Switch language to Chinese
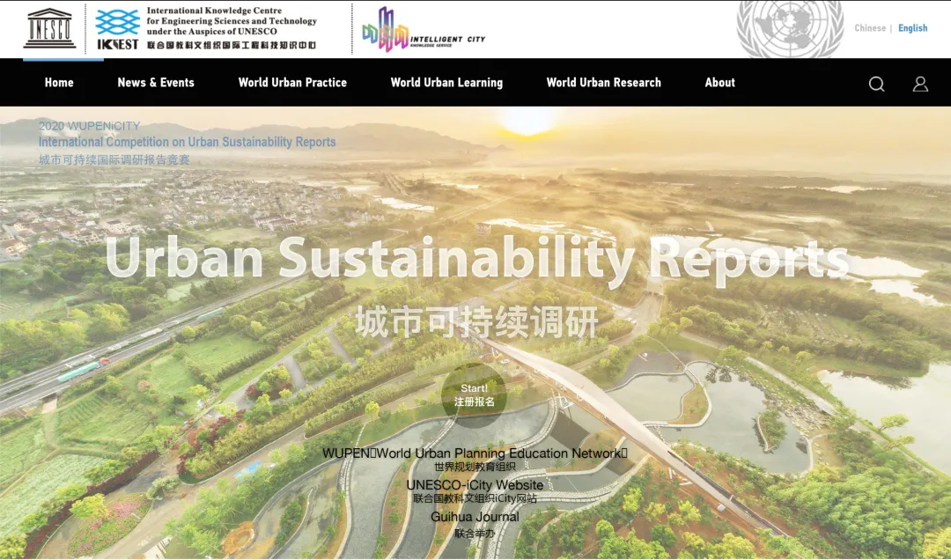The width and height of the screenshot is (951, 560). pos(870,28)
